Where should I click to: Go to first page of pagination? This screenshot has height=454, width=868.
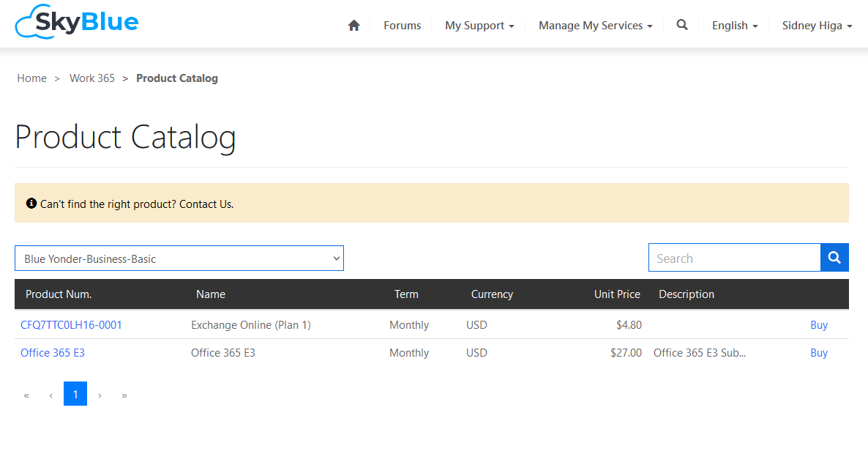click(26, 395)
